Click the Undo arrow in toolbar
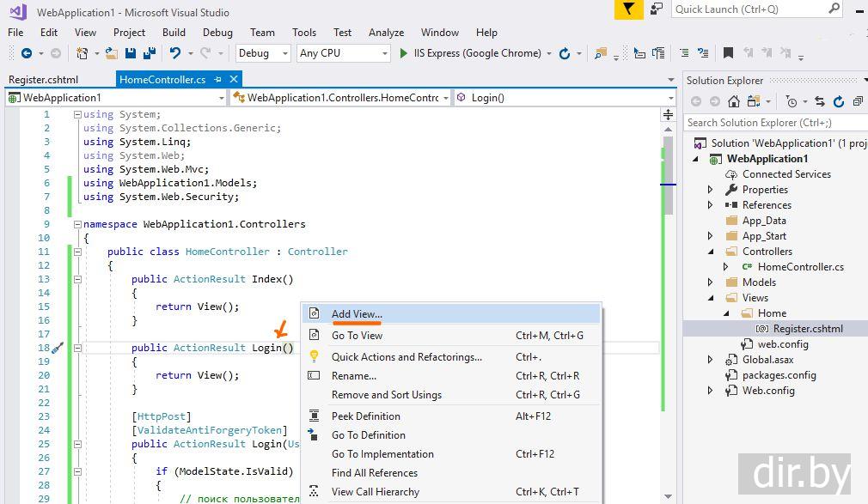 (x=175, y=53)
